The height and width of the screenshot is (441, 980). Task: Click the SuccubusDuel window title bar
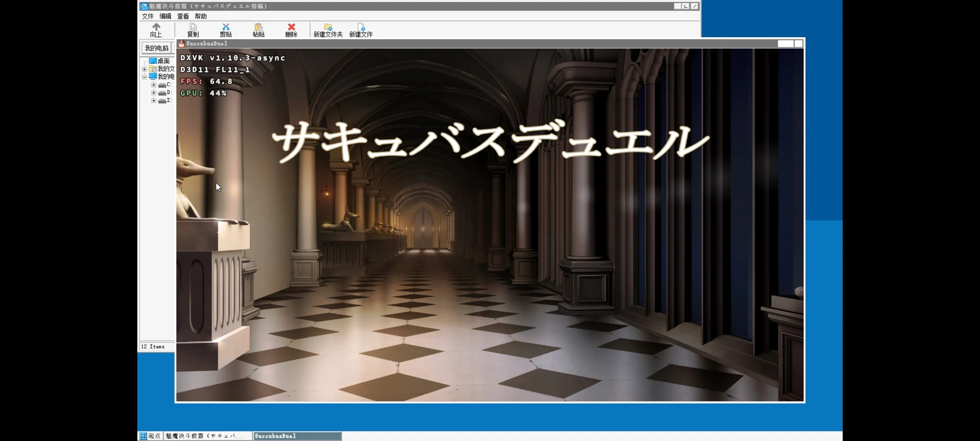coord(490,43)
